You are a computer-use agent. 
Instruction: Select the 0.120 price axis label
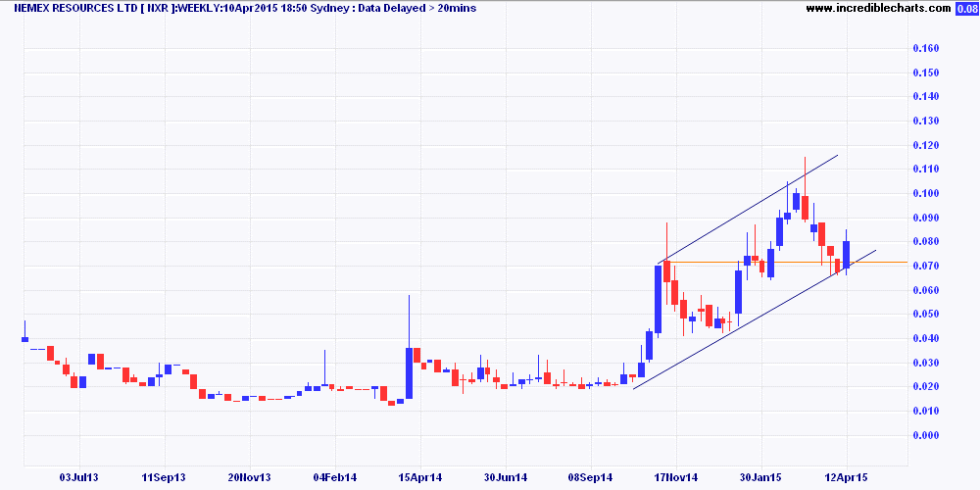(927, 146)
